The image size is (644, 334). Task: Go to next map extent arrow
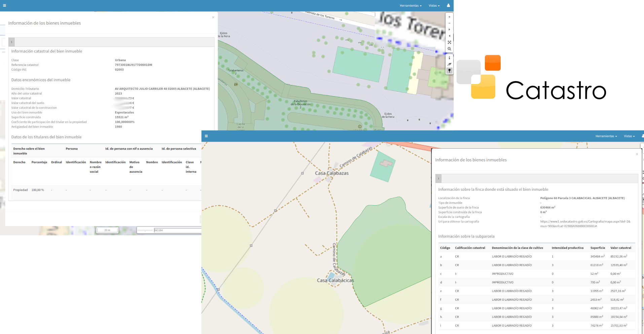[x=449, y=30]
